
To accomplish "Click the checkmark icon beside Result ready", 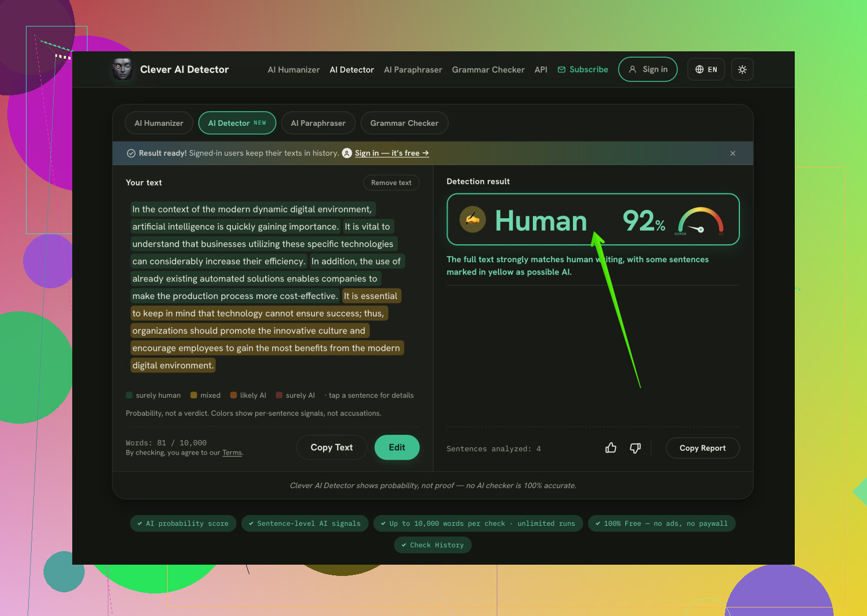I will 131,153.
